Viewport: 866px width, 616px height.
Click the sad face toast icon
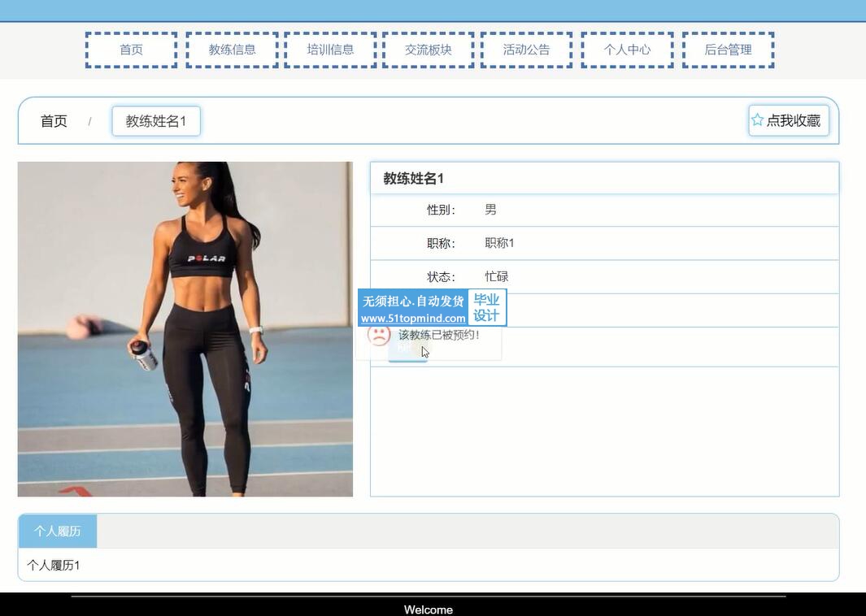point(378,334)
